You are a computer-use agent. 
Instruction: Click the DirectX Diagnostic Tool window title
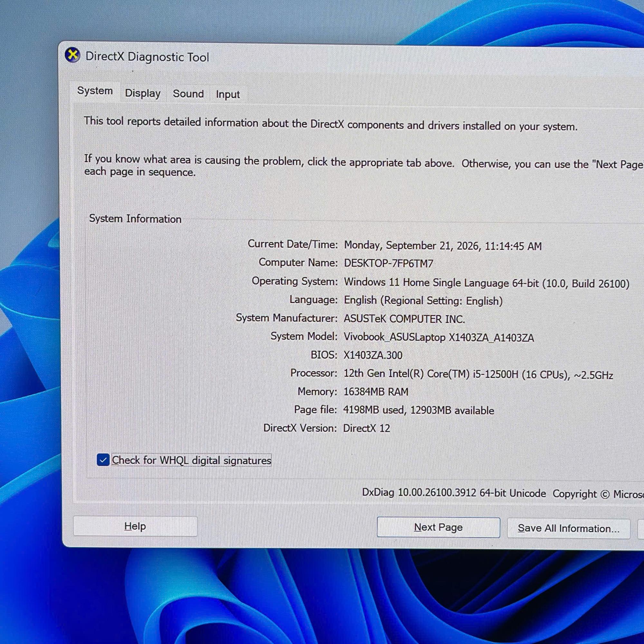click(x=147, y=57)
